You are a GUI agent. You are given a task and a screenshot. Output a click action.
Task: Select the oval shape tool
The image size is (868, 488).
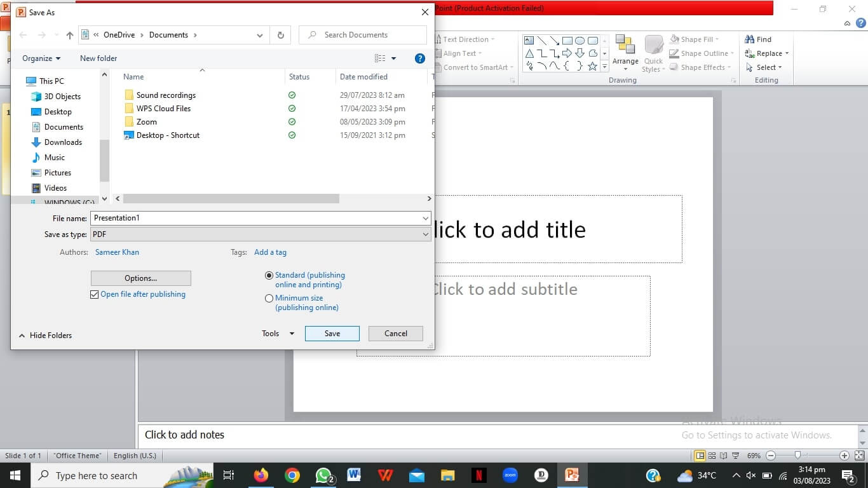[581, 41]
